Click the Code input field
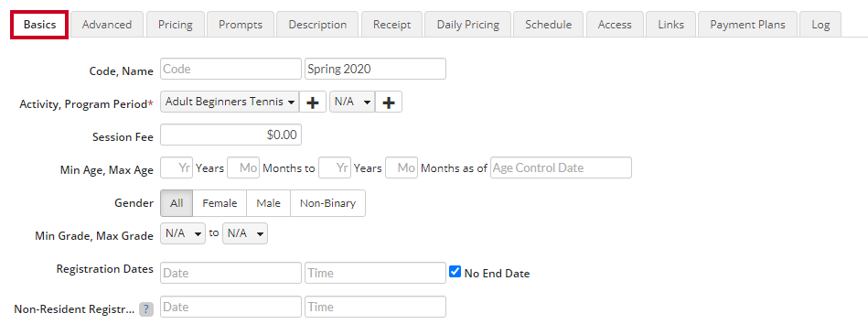The width and height of the screenshot is (868, 335). pos(230,69)
